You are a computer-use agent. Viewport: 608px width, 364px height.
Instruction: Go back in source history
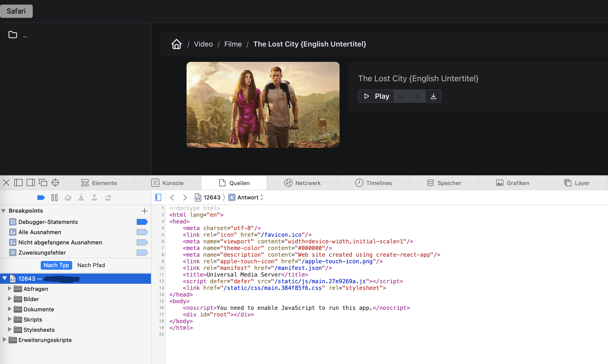pos(172,197)
